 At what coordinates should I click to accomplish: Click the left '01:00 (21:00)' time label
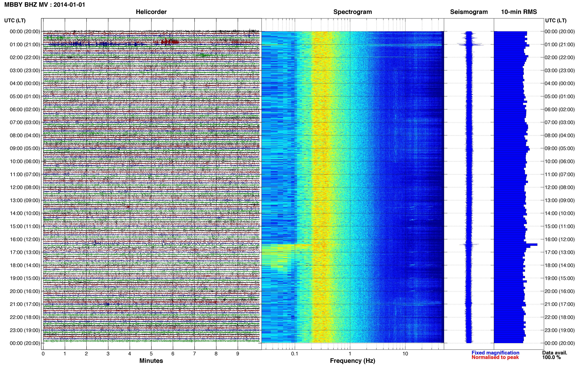(25, 45)
